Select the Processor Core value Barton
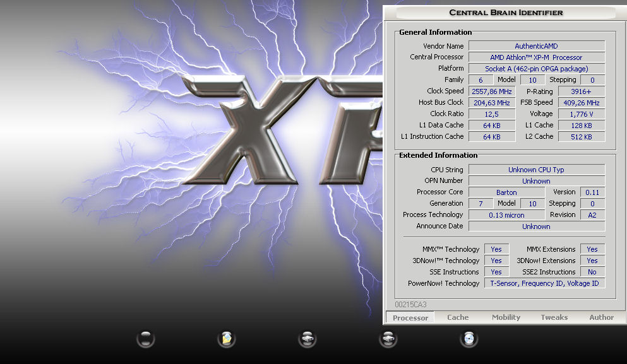 point(506,192)
